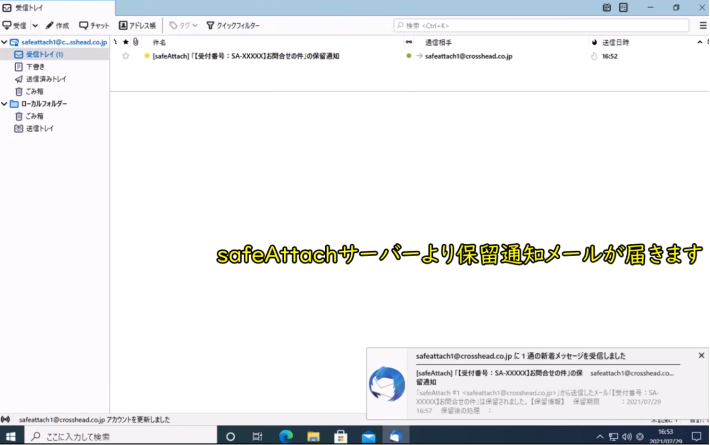Screen dimensions: 710x445
Task: Open the チャット (Chat) toolbar button
Action: pyautogui.click(x=94, y=25)
